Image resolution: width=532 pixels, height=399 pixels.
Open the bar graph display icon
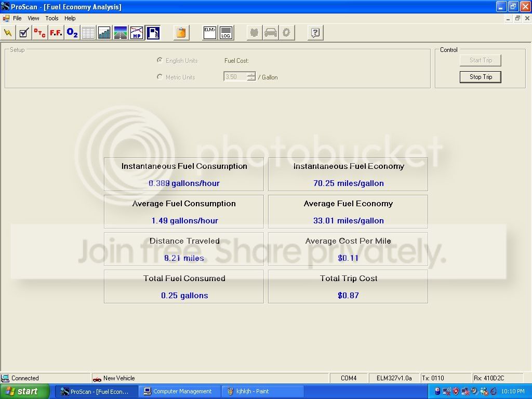[104, 33]
